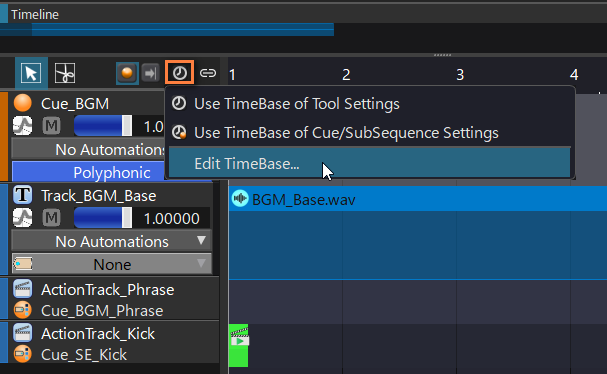Expand No Automations dropdown on Track_BGM_Base
The height and width of the screenshot is (374, 607).
pos(112,241)
